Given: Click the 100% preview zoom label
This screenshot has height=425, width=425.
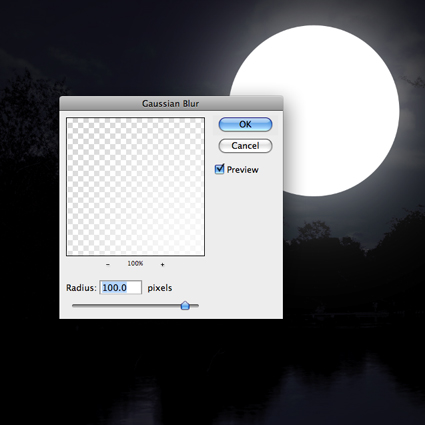Looking at the screenshot, I should tap(135, 263).
